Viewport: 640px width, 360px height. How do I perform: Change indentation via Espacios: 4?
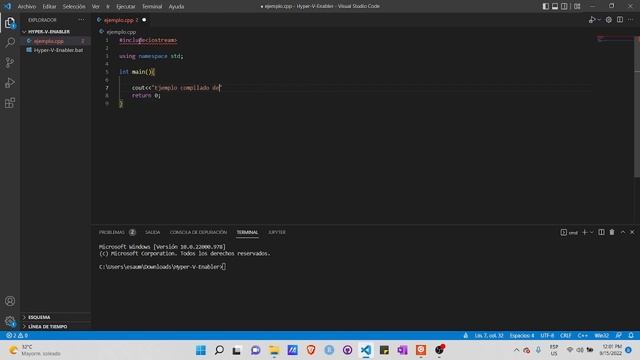click(x=522, y=336)
